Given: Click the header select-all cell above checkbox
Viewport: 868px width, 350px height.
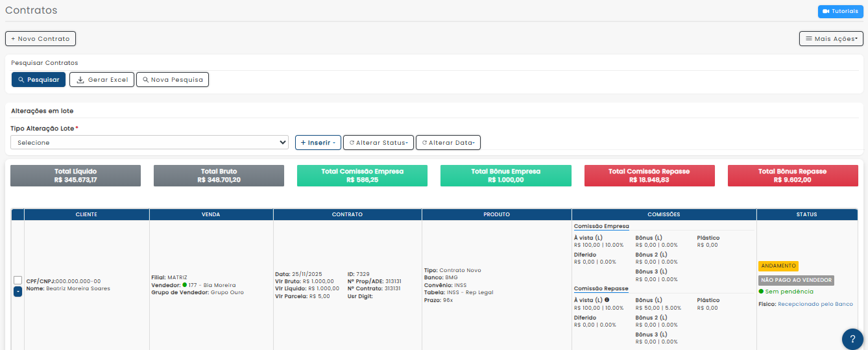Looking at the screenshot, I should [x=18, y=214].
